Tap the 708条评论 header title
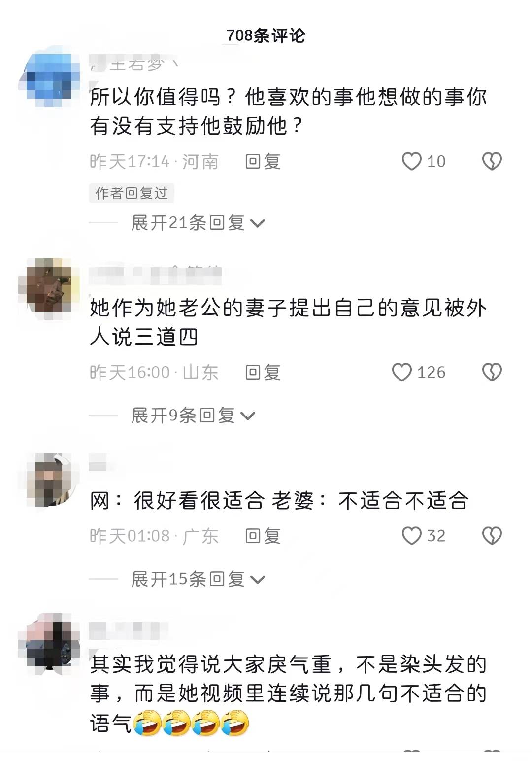The image size is (532, 762). point(266,35)
